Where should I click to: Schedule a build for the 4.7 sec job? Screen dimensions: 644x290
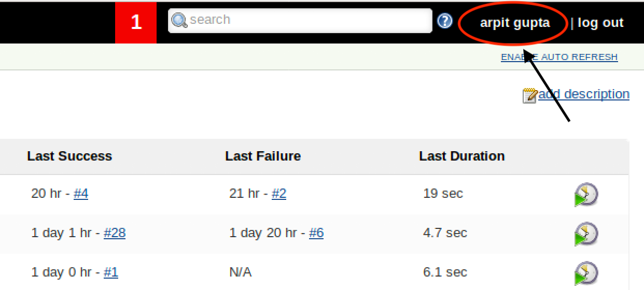coord(586,234)
